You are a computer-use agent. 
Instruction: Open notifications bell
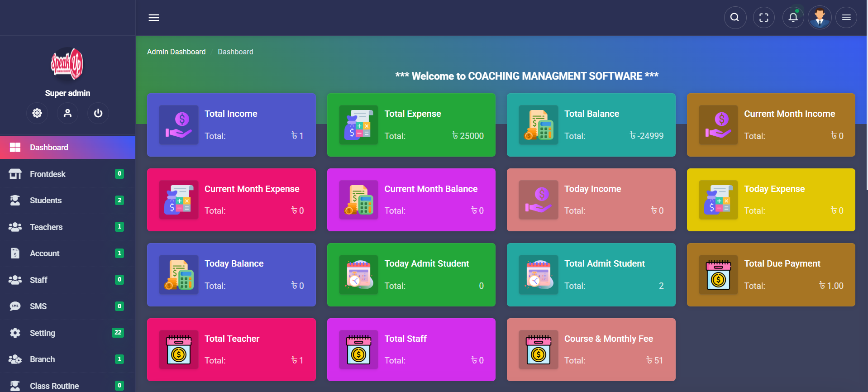point(793,18)
